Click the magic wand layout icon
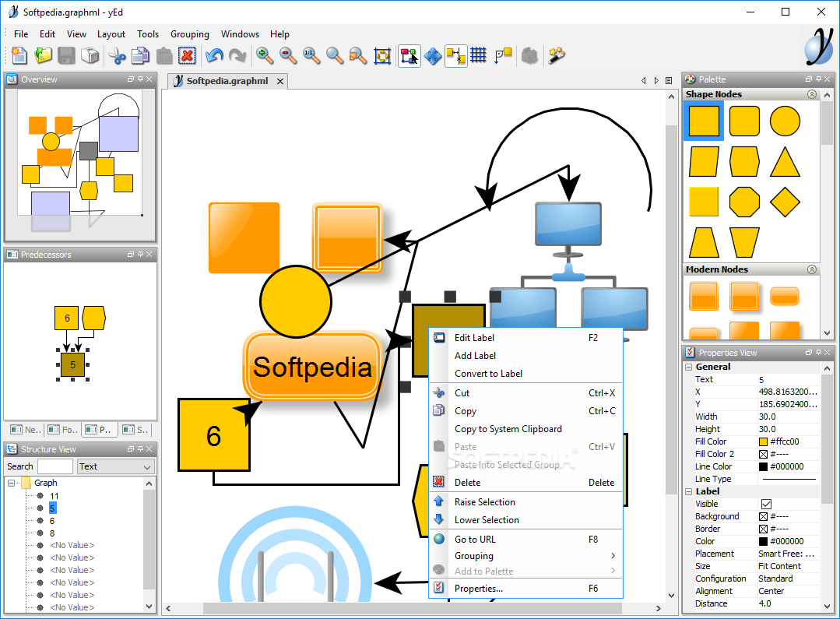The height and width of the screenshot is (619, 840). coord(557,56)
